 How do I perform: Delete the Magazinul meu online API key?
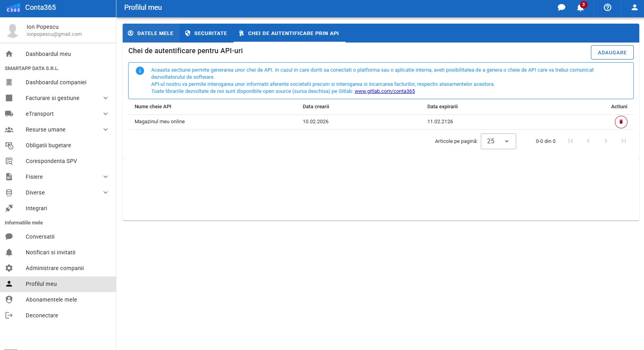(x=621, y=122)
